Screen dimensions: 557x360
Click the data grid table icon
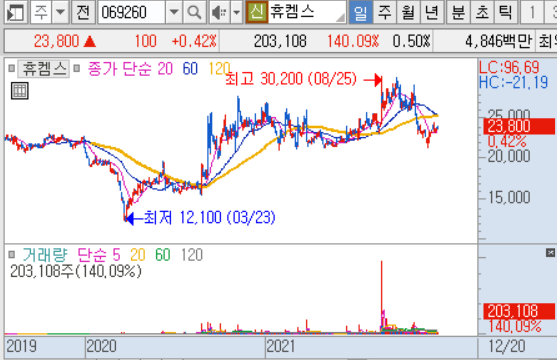click(x=20, y=91)
